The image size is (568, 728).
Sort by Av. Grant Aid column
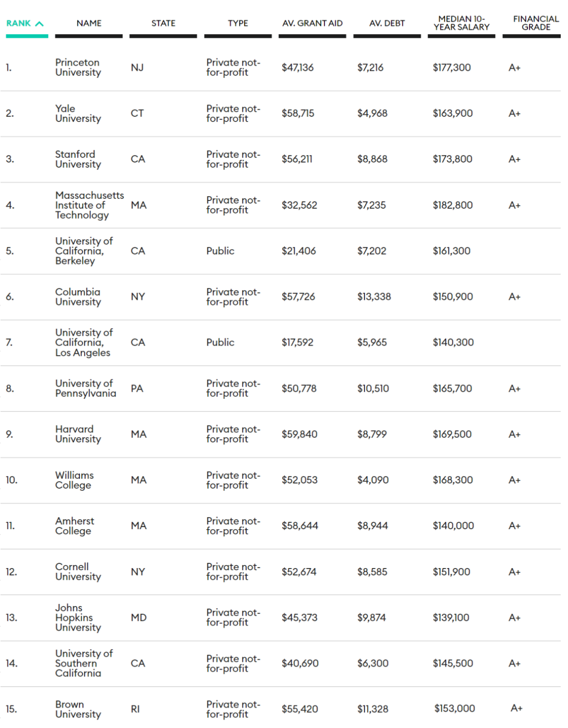(312, 23)
